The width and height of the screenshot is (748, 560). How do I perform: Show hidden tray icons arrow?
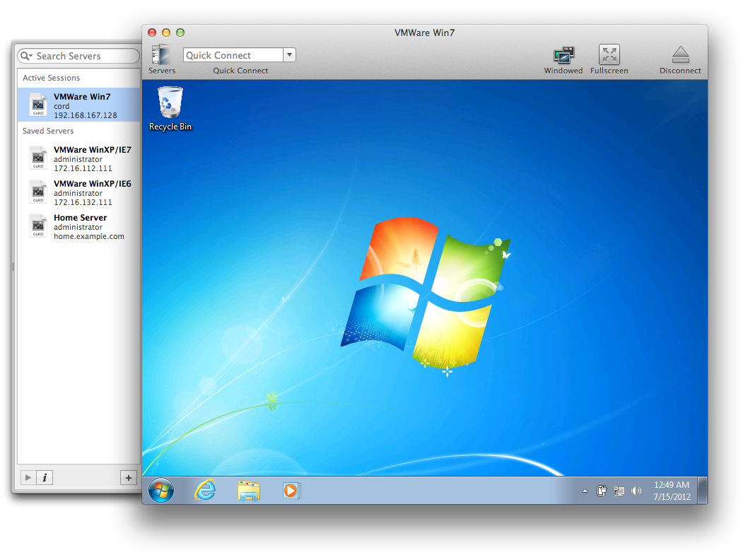click(x=585, y=491)
